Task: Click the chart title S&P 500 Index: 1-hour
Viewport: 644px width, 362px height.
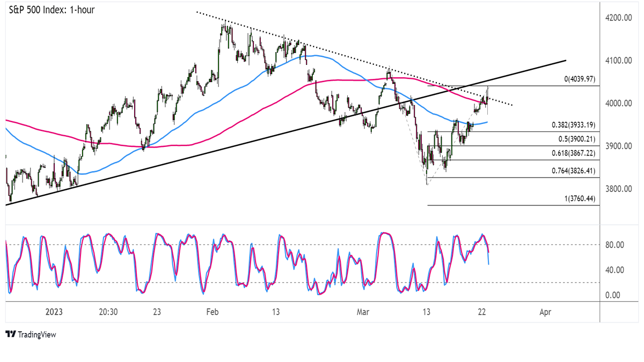Action: (x=50, y=10)
